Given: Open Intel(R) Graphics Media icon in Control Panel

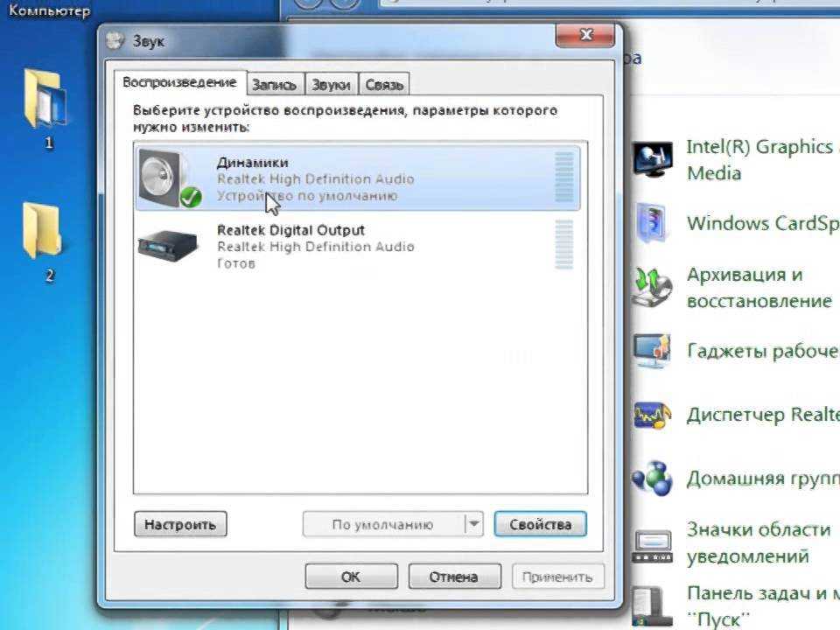Looking at the screenshot, I should [x=652, y=159].
